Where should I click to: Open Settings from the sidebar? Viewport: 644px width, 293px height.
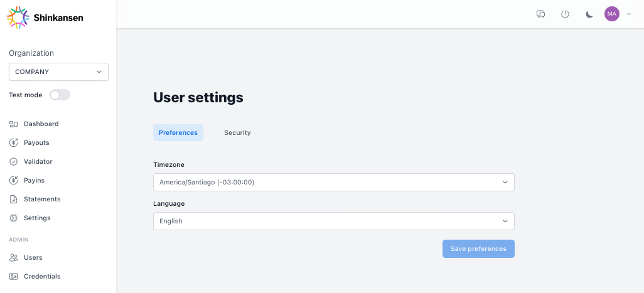(38, 218)
